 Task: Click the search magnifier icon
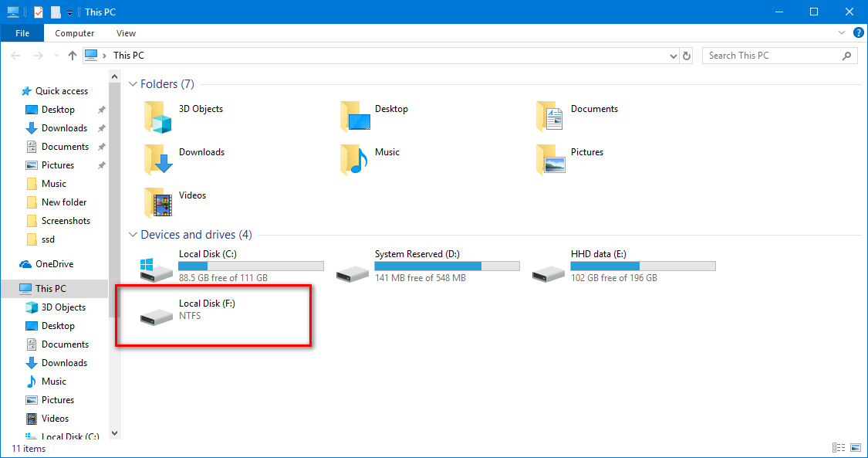point(846,56)
